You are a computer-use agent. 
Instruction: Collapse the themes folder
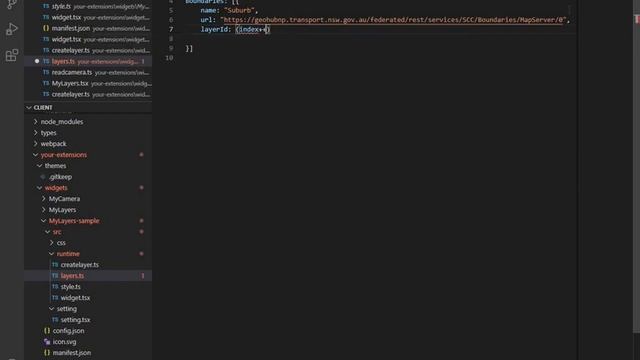pos(88,166)
